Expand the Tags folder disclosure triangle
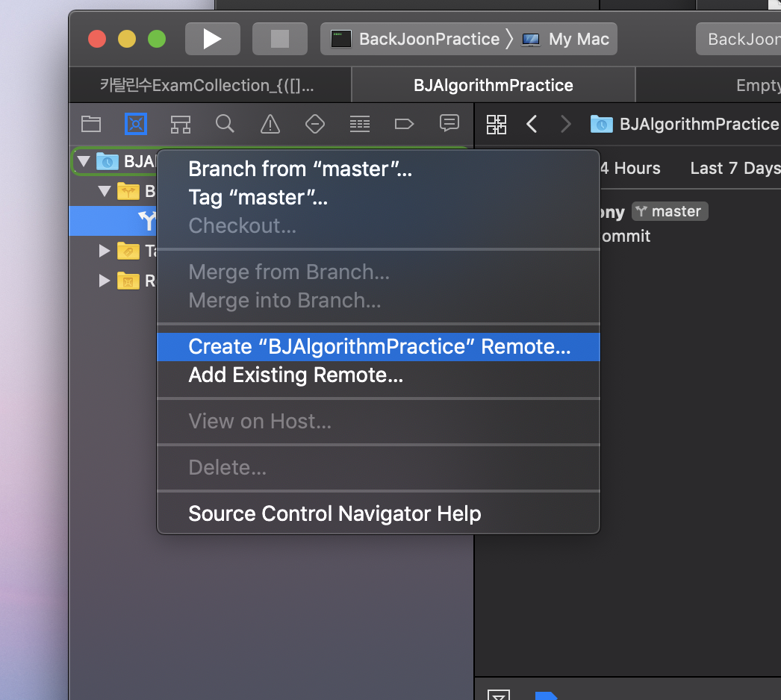The width and height of the screenshot is (781, 700). point(104,251)
